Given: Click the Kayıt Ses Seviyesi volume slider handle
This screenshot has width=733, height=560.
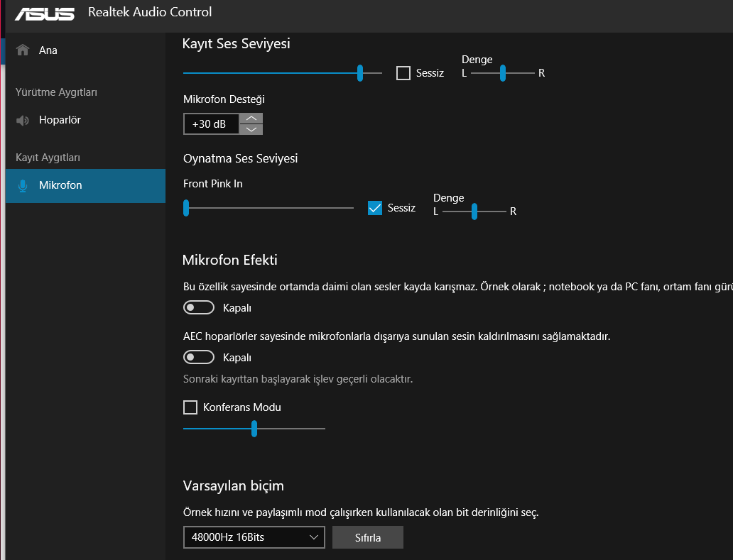Looking at the screenshot, I should pos(360,72).
